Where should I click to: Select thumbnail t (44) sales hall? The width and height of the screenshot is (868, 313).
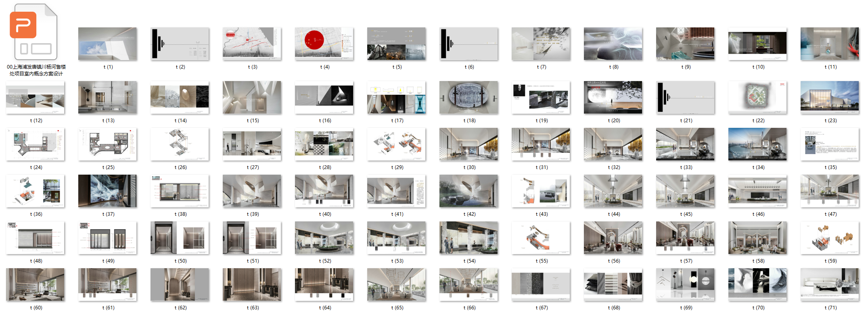pyautogui.click(x=613, y=191)
